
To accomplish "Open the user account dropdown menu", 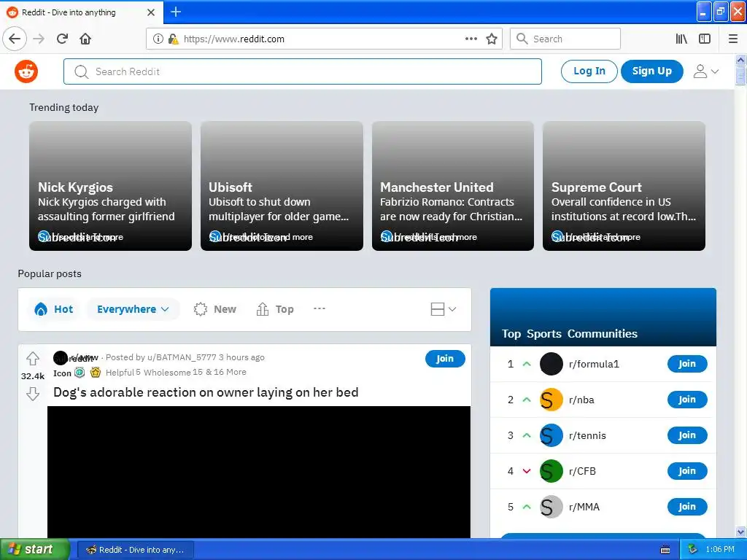I will (x=705, y=71).
